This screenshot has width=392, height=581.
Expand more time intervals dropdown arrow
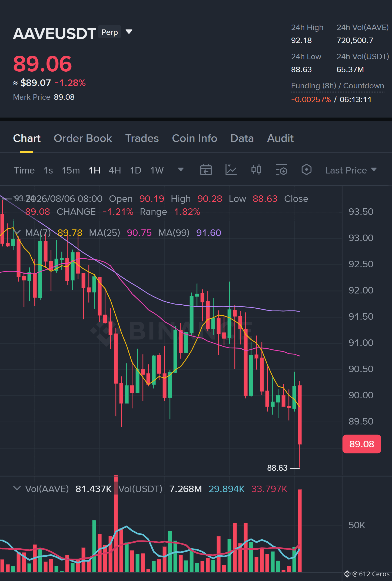[181, 169]
